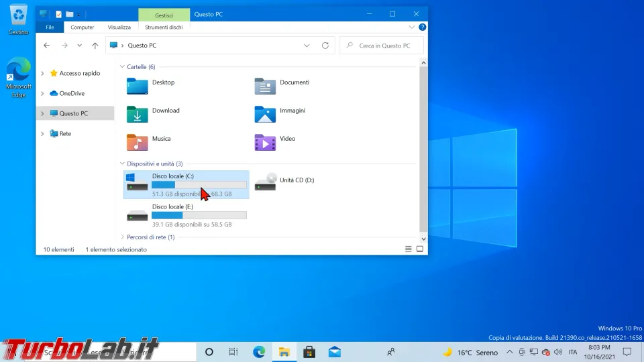
Task: Expand the Percorsi di rete section
Action: 122,237
